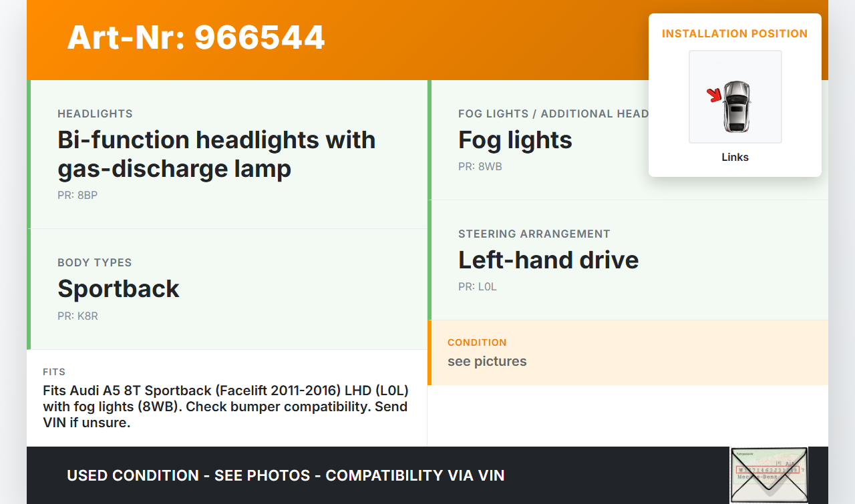Click the red arrow on car diagram
Image resolution: width=855 pixels, height=504 pixels.
click(x=715, y=95)
